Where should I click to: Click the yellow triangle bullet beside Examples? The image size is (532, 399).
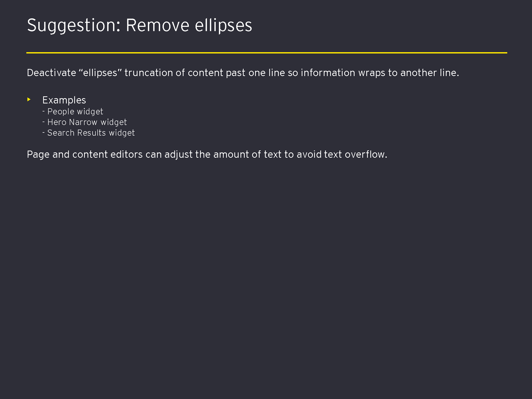(29, 99)
